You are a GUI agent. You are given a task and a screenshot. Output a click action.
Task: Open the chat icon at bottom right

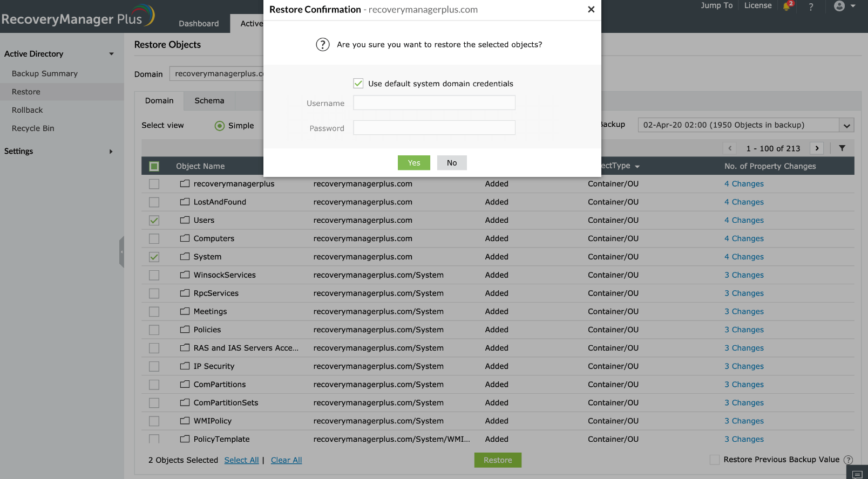point(857,474)
